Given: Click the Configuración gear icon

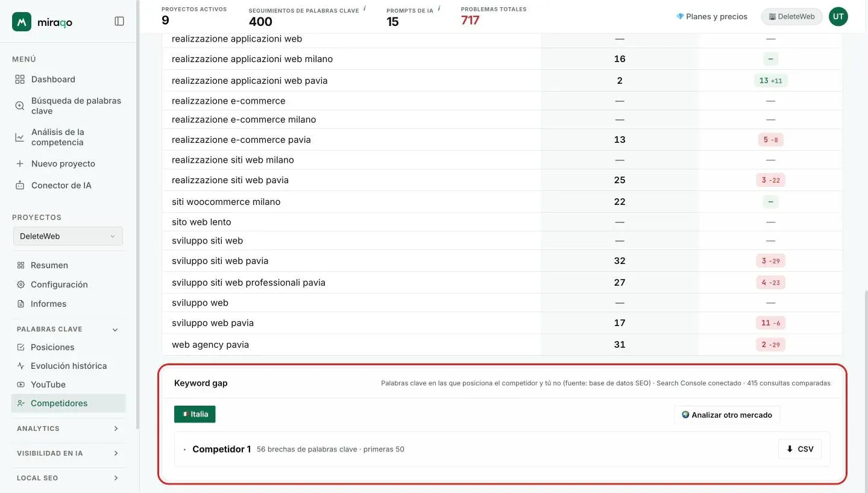Looking at the screenshot, I should coord(20,284).
